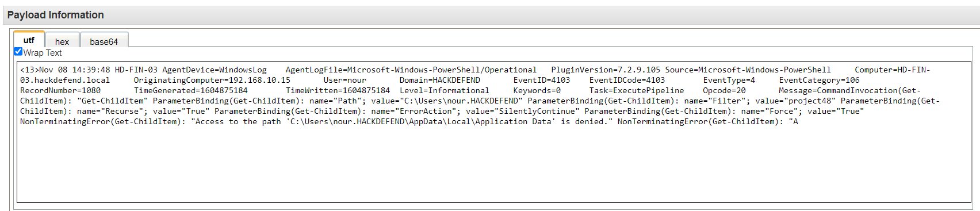Click the AgentDevice=WindowsLog text
The height and width of the screenshot is (211, 980).
[x=215, y=70]
